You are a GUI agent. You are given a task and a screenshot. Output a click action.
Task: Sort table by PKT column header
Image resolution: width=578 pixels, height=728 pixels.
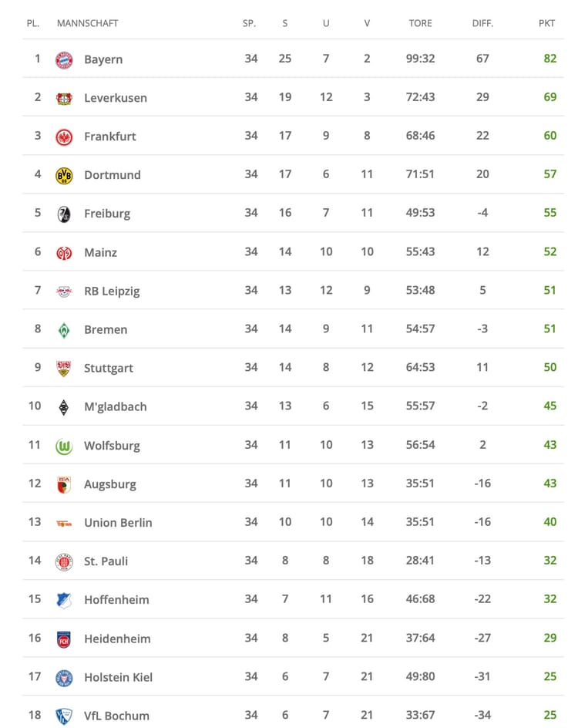[546, 23]
